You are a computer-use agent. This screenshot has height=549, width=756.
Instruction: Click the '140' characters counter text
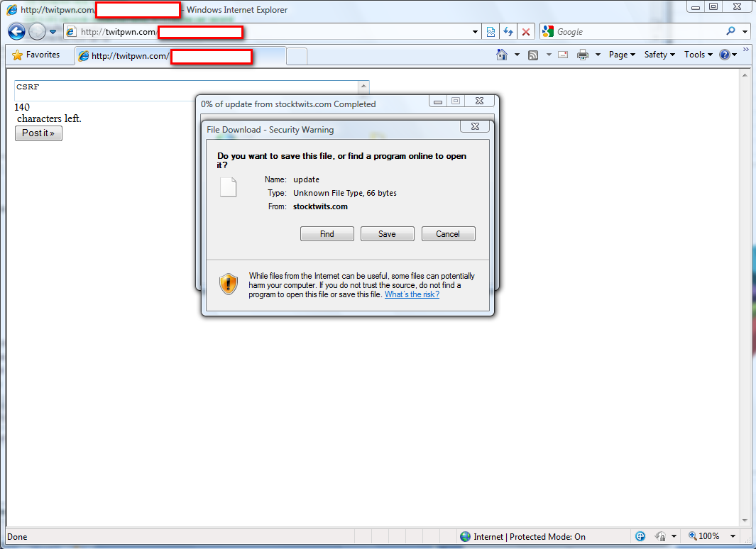(22, 107)
